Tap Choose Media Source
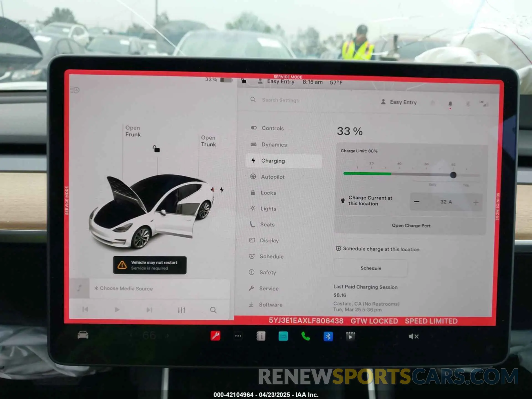 (x=124, y=288)
